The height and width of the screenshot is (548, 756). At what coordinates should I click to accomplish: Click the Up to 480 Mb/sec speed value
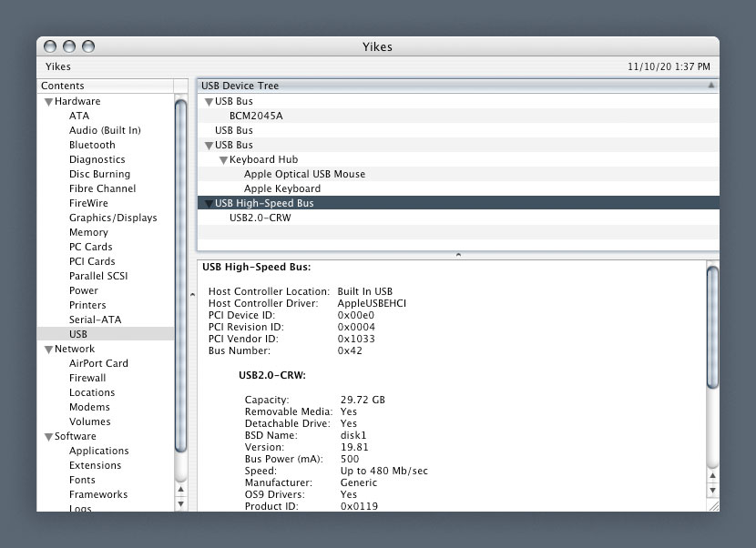coord(383,471)
